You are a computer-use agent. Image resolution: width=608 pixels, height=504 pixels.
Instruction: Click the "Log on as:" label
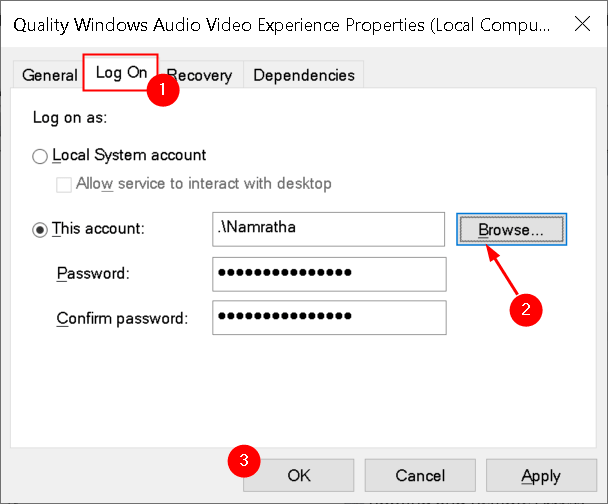click(70, 117)
